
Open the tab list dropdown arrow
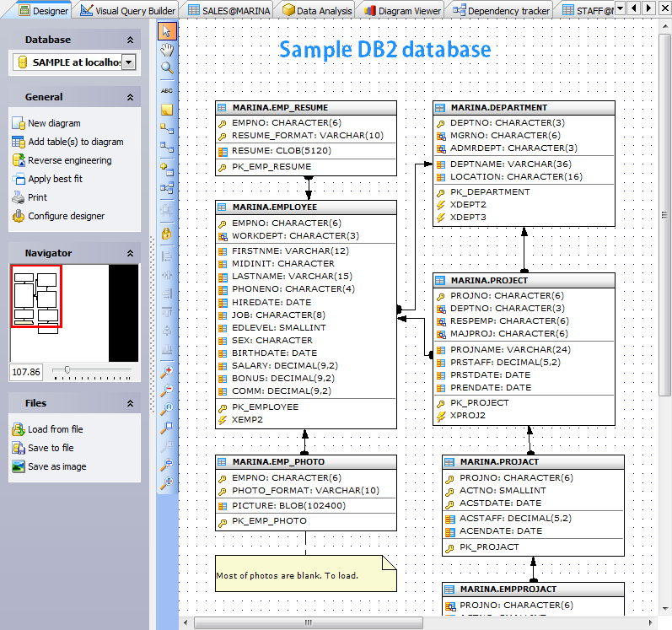(620, 8)
